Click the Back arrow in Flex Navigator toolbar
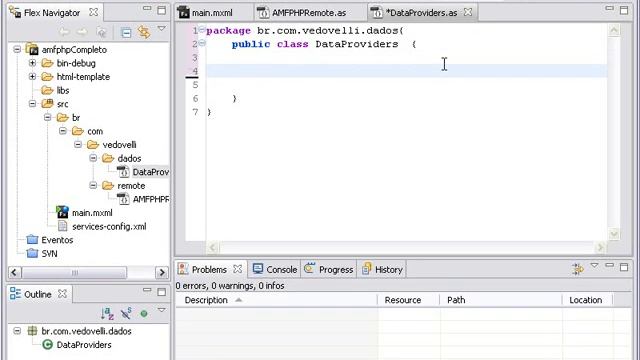Image resolution: width=640 pixels, height=360 pixels. click(x=64, y=32)
